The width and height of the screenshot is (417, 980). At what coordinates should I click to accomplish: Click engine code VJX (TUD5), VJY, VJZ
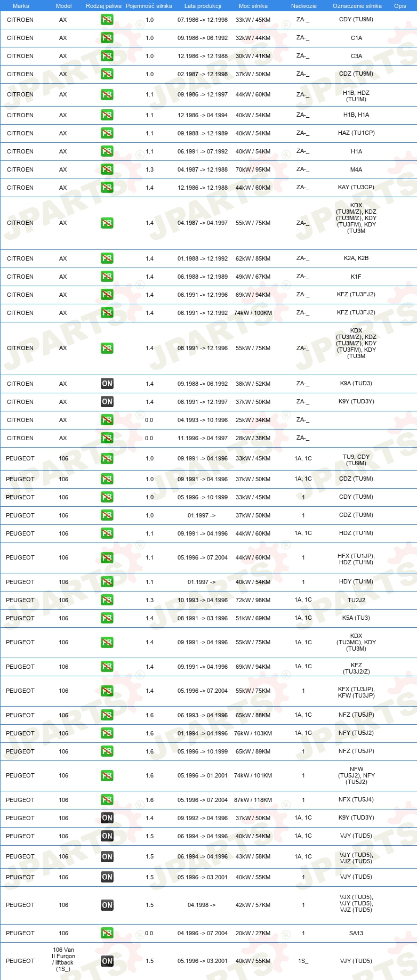click(x=356, y=903)
